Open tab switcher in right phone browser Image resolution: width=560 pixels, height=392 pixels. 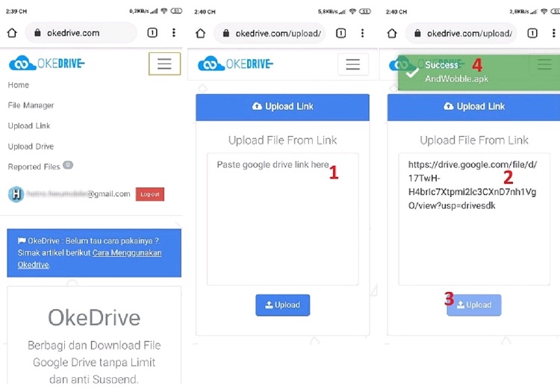(532, 33)
